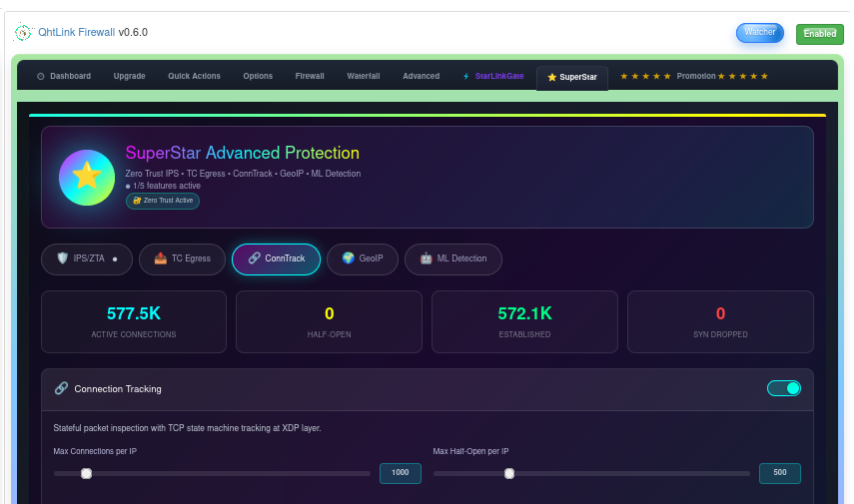Select the Quick Actions tab
This screenshot has width=854, height=504.
(194, 76)
